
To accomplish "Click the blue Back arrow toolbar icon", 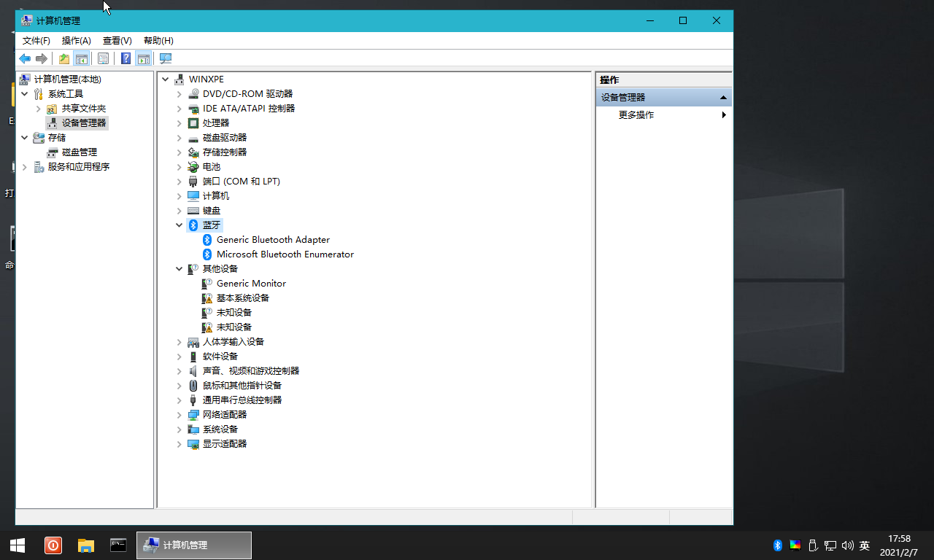I will (x=25, y=59).
